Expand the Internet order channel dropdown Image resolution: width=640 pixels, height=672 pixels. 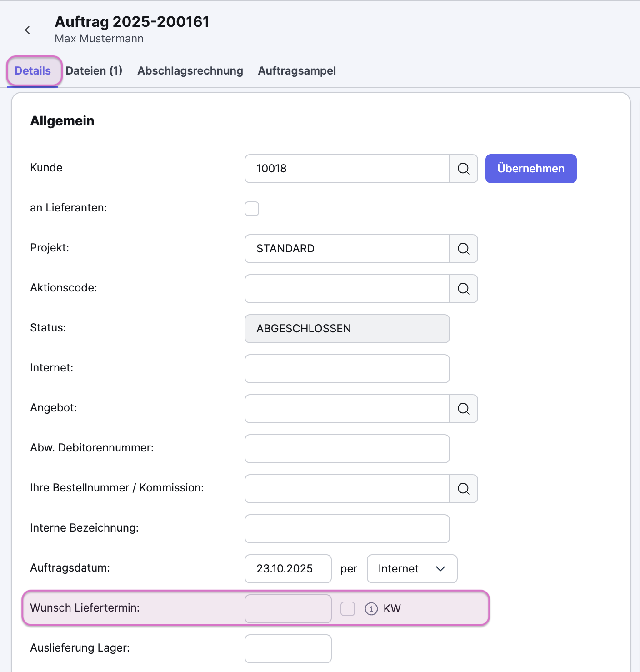pyautogui.click(x=412, y=569)
